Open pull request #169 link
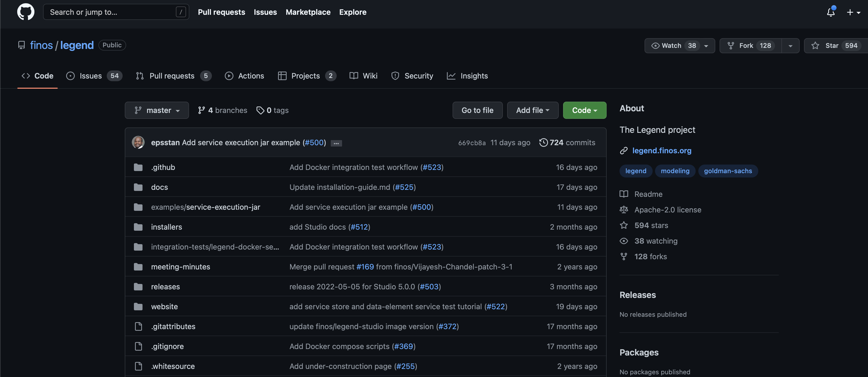 click(365, 266)
